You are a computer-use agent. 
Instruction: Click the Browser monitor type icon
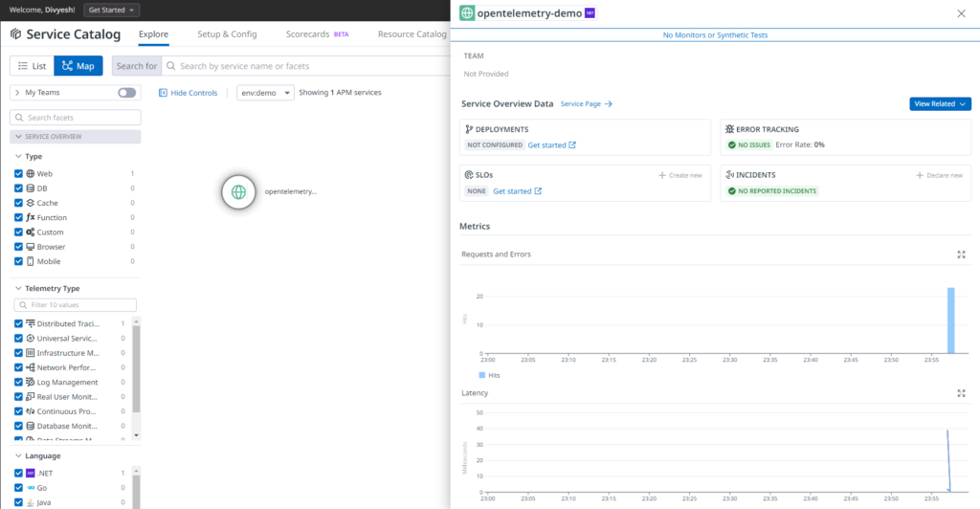coord(30,247)
